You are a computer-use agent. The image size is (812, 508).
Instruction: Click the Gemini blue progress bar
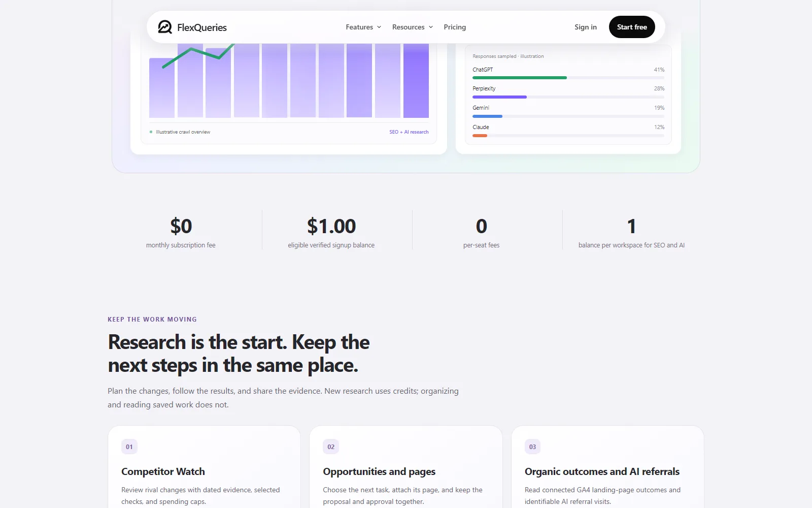(487, 116)
